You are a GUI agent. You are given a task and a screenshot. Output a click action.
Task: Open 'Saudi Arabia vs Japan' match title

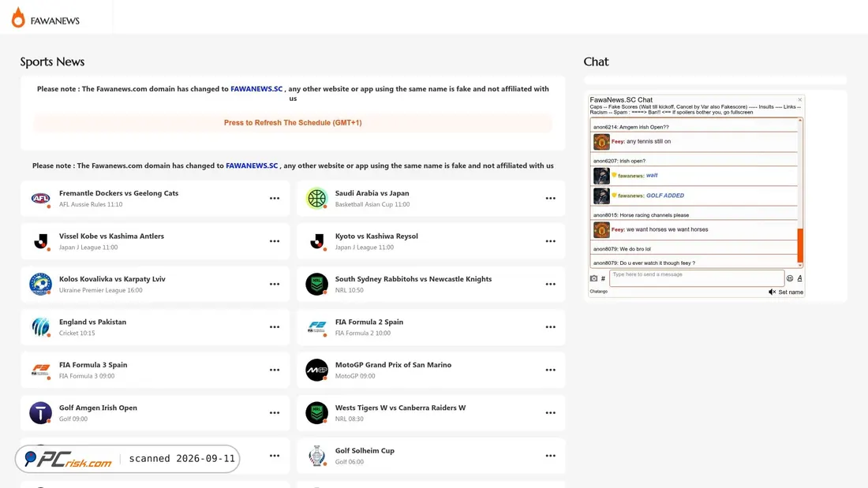point(372,193)
